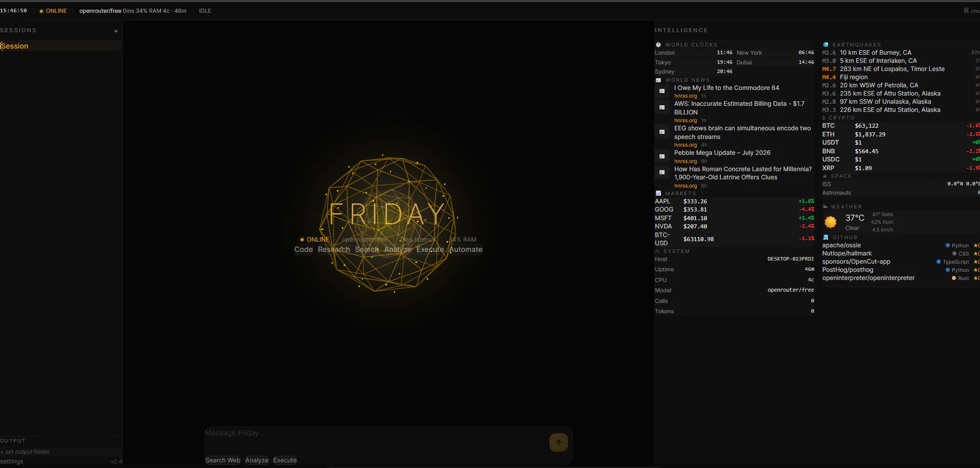
Task: Click the Search Web button below input
Action: (x=223, y=460)
